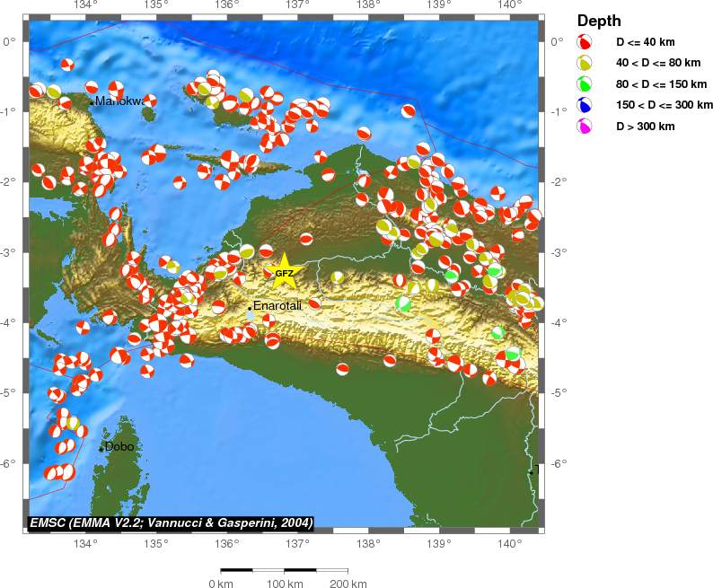Click the red D <= 40 km legend beachball
This screenshot has height=588, width=713.
(585, 42)
